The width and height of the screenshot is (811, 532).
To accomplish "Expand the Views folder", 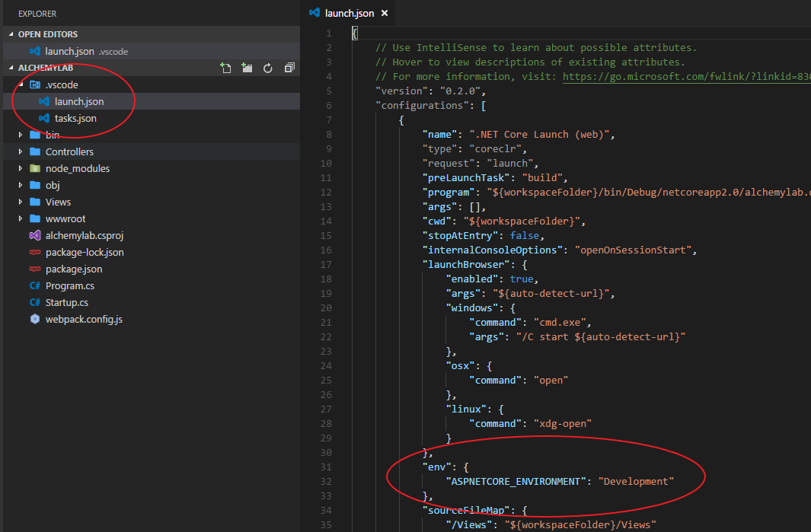I will (x=21, y=202).
